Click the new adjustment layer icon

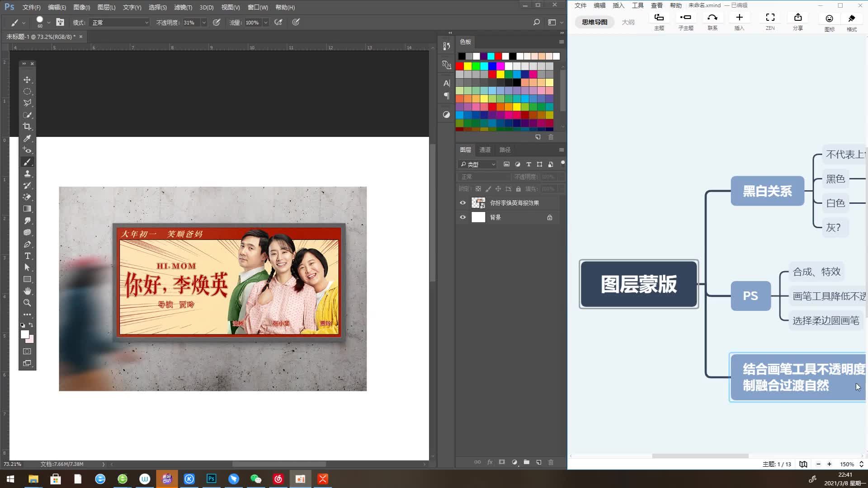(x=514, y=462)
